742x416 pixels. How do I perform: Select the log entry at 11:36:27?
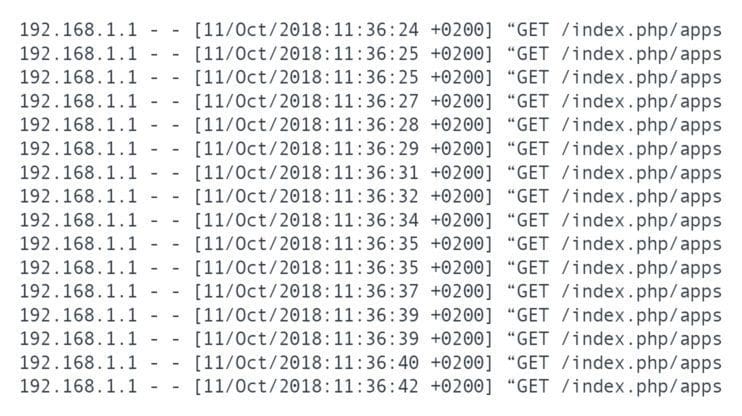[371, 102]
